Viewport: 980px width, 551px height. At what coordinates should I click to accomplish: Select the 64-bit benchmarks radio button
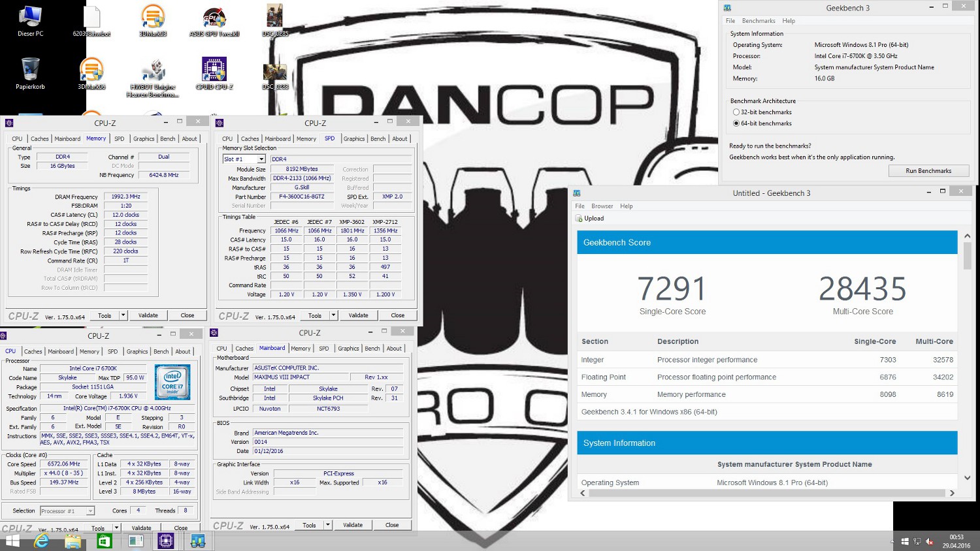[x=736, y=123]
